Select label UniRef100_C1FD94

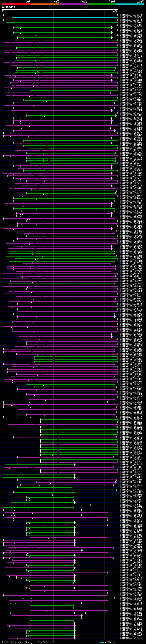[131, 47]
